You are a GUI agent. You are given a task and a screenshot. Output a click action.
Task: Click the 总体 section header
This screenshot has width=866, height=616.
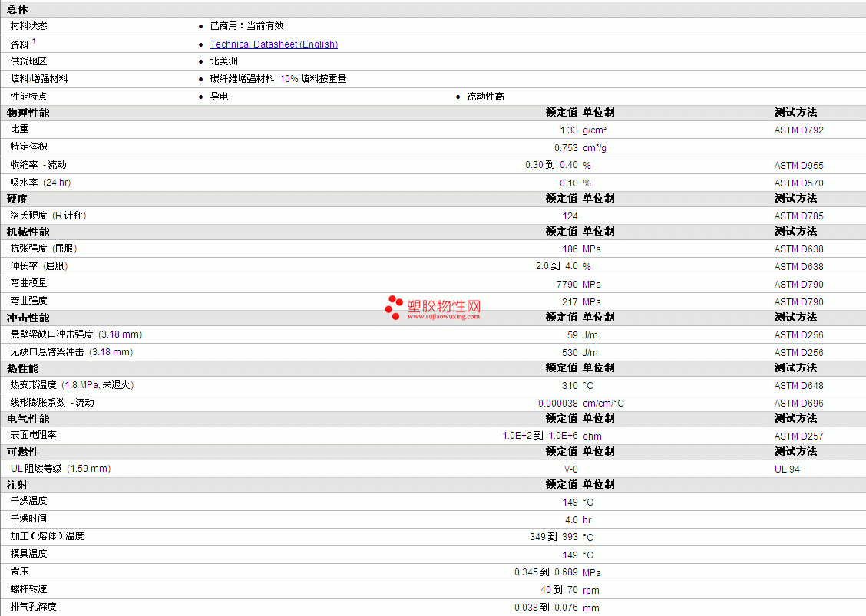17,9
